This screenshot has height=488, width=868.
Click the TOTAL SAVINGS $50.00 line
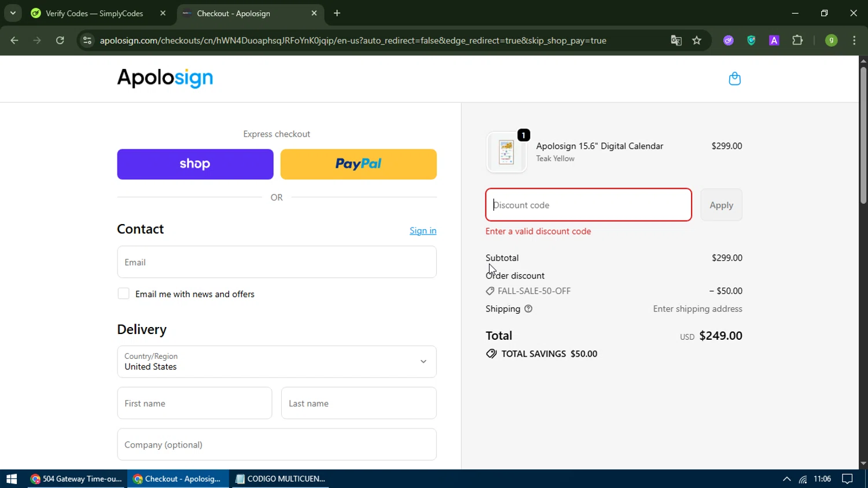click(542, 354)
